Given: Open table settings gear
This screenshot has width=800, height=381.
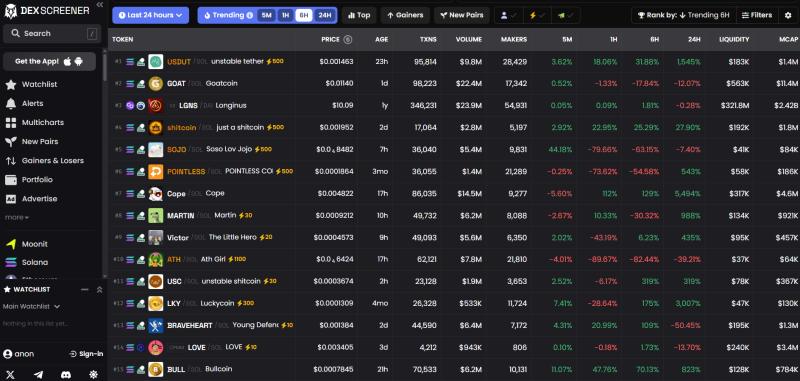Looking at the screenshot, I should (788, 15).
